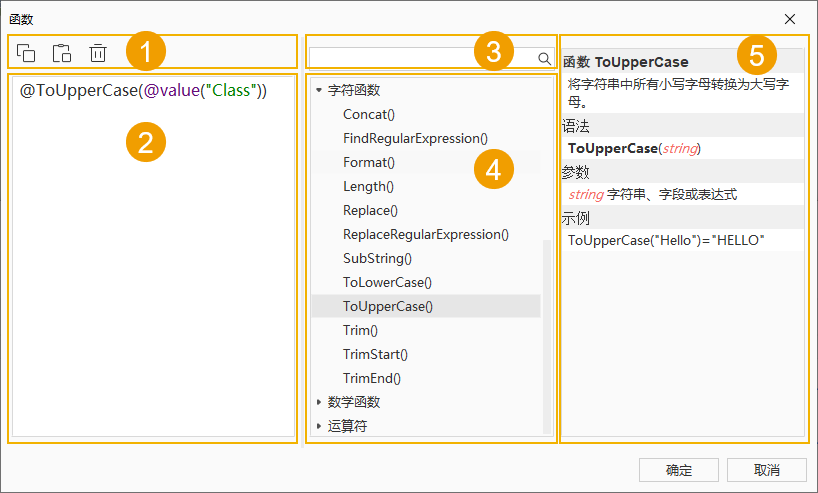The height and width of the screenshot is (493, 818).
Task: Expand the 数学函数 category
Action: click(x=319, y=402)
